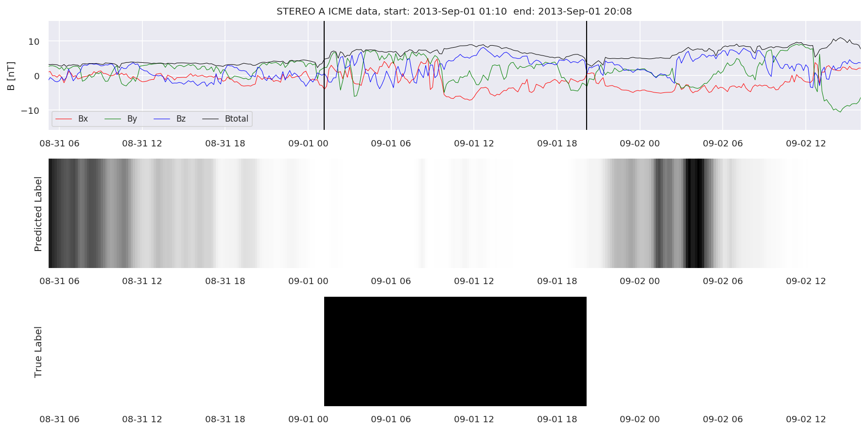This screenshot has height=431, width=868.
Task: Click the black True Label ICME block
Action: point(455,351)
